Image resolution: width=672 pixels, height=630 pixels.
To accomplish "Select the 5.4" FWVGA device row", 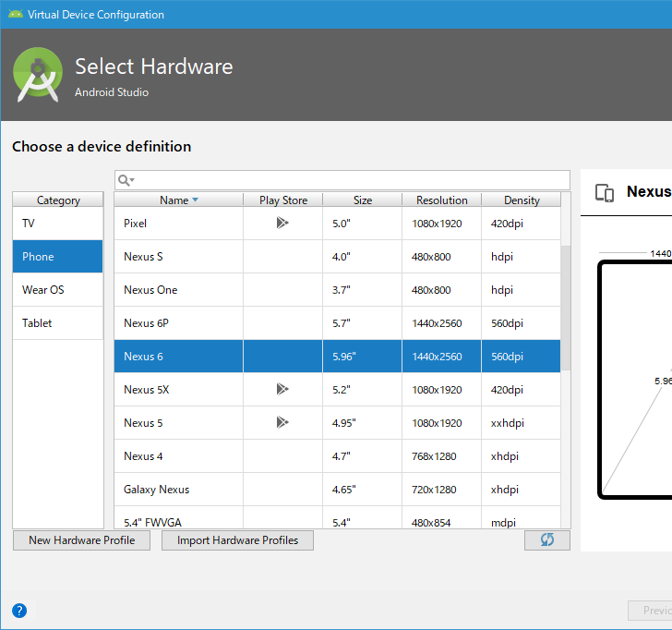I will pyautogui.click(x=337, y=517).
